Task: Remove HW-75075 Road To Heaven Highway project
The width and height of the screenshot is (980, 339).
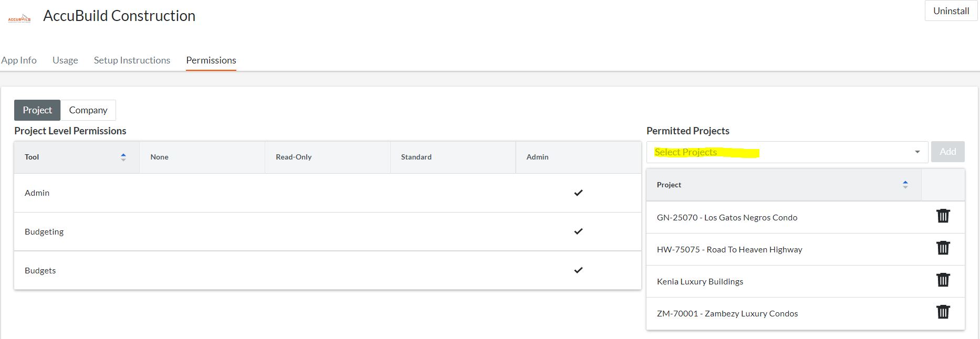Action: pos(943,248)
